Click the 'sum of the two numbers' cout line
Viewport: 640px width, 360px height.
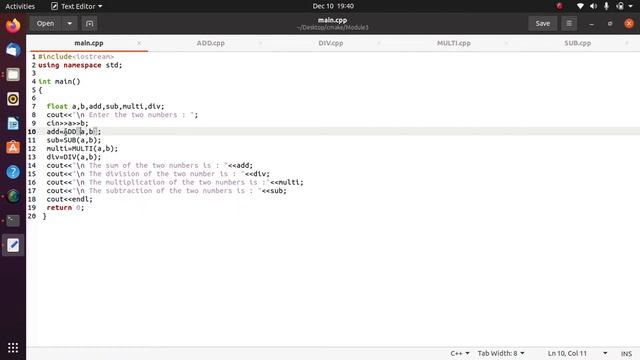tap(150, 165)
